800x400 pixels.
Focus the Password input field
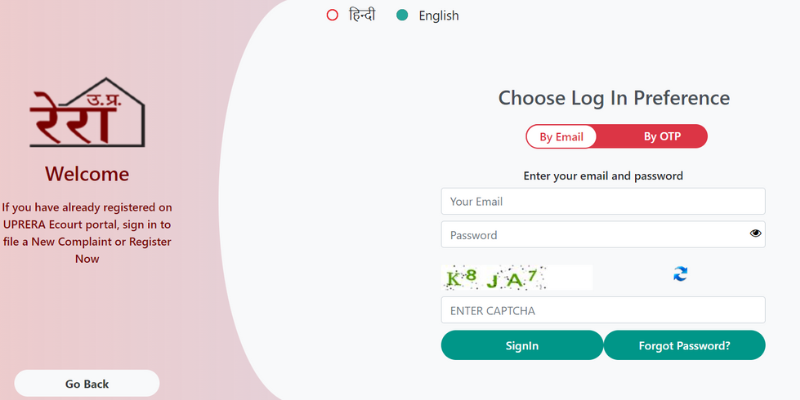pos(603,235)
